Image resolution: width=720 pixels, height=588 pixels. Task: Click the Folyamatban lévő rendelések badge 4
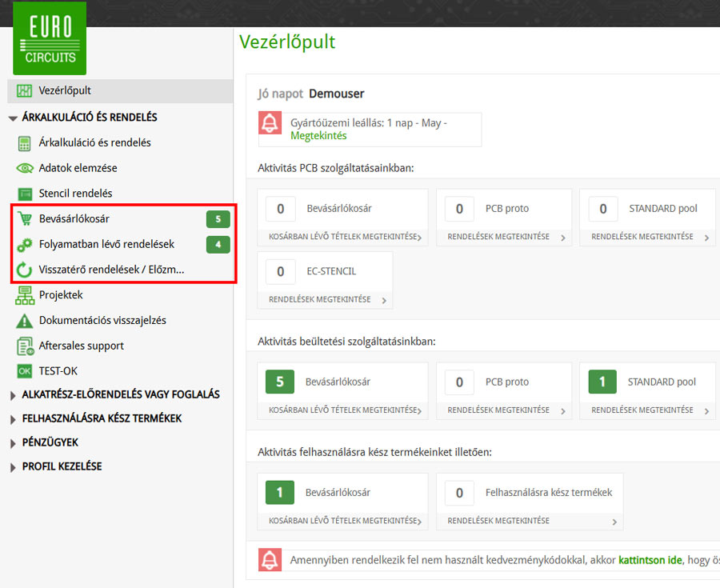218,245
